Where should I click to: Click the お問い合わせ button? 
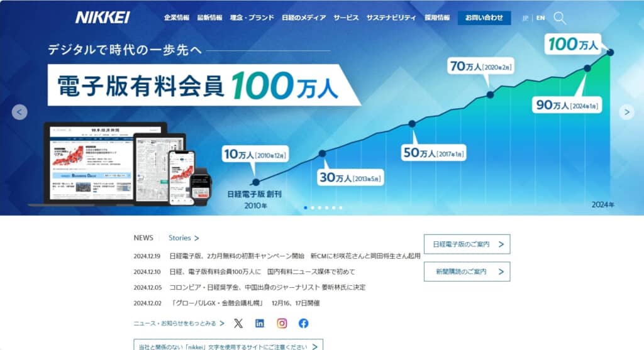(484, 18)
